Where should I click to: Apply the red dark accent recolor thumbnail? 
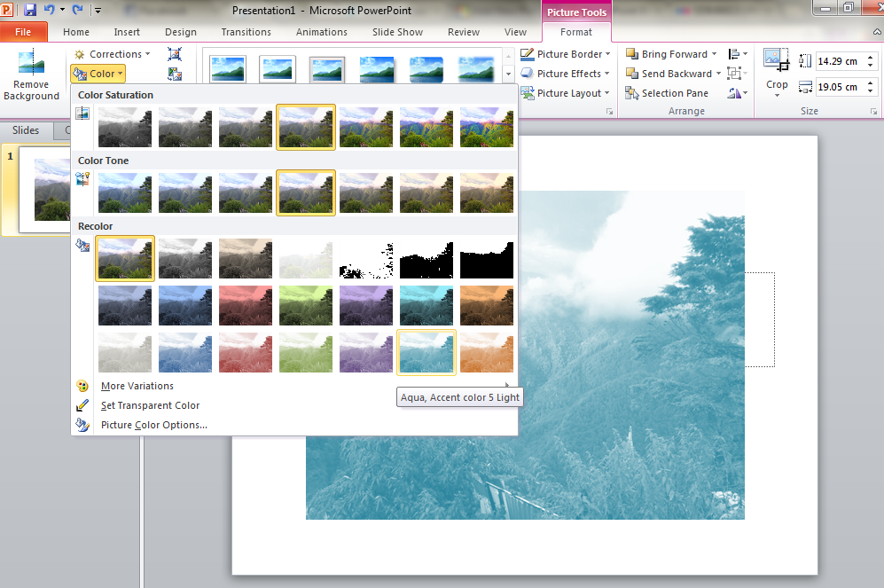(246, 306)
